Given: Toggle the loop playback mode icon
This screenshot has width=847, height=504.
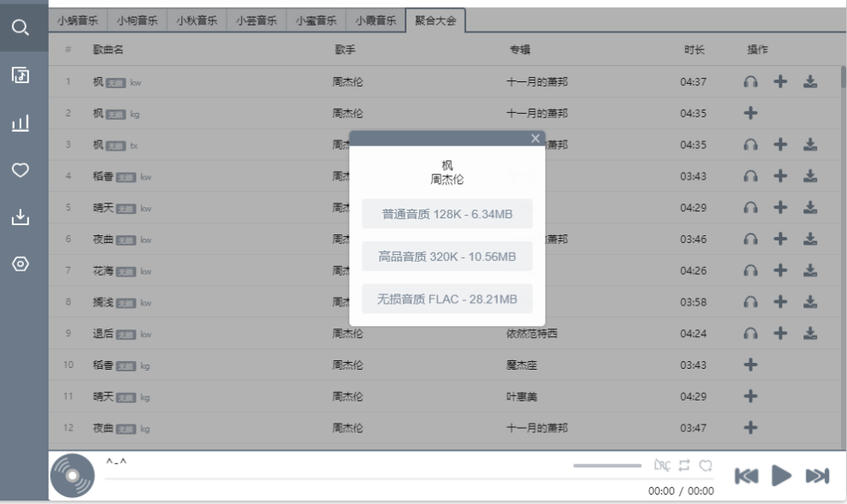Looking at the screenshot, I should 684,465.
